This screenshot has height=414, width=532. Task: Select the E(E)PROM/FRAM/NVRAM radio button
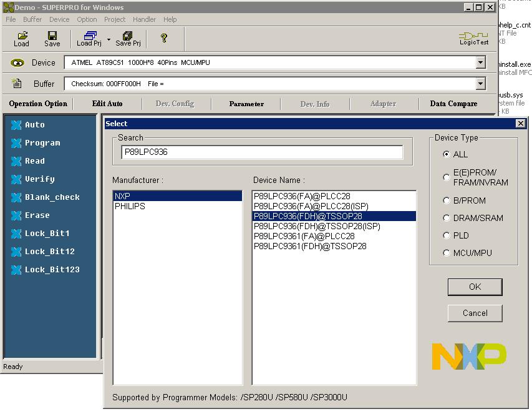click(446, 177)
